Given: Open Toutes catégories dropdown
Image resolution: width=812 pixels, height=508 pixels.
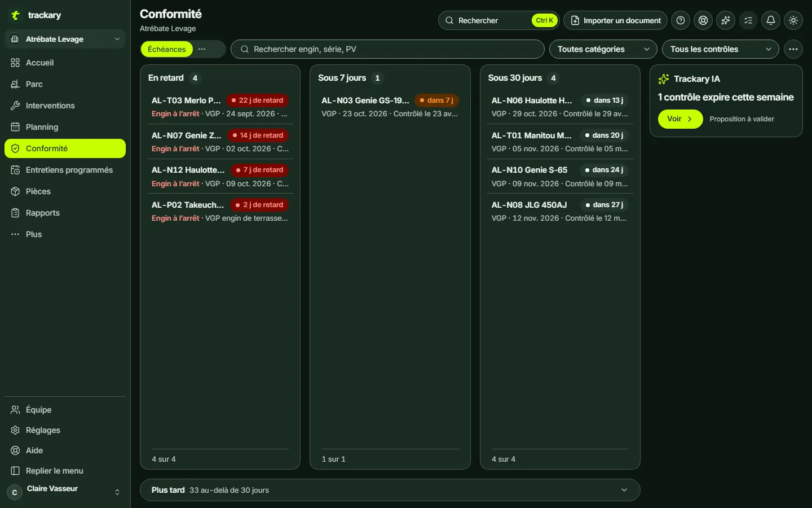Looking at the screenshot, I should [603, 49].
